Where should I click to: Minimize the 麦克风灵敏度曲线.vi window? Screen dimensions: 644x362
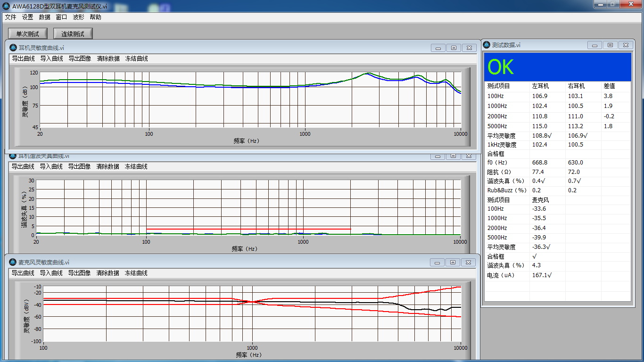coord(437,262)
